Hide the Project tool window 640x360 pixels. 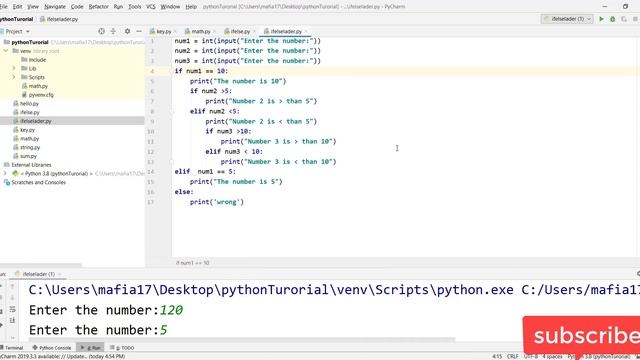(139, 31)
